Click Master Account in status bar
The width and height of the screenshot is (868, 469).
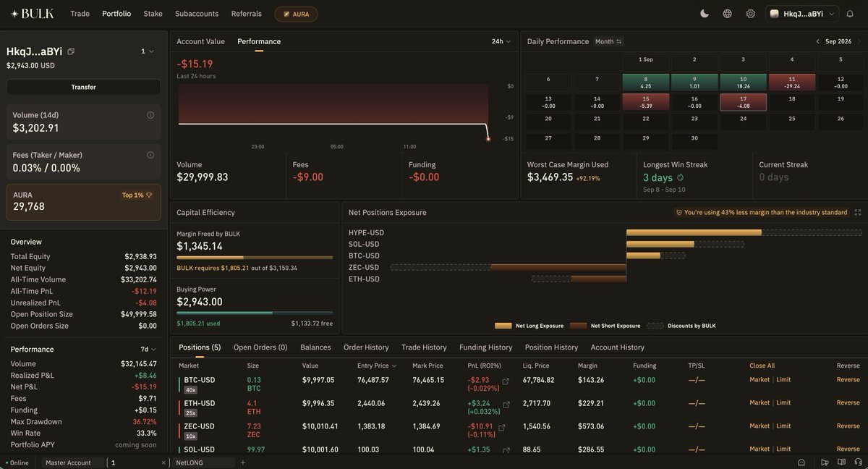click(68, 462)
